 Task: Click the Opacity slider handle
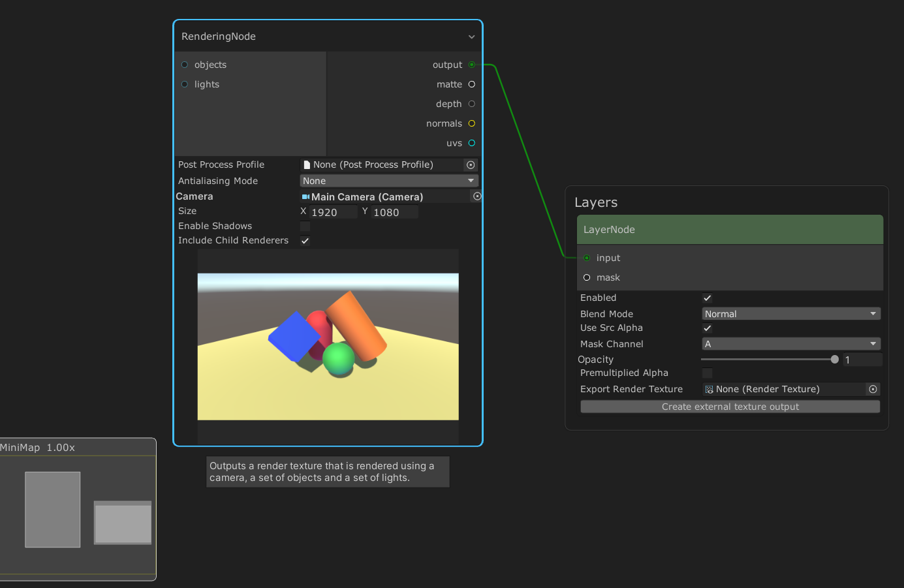[x=834, y=360]
